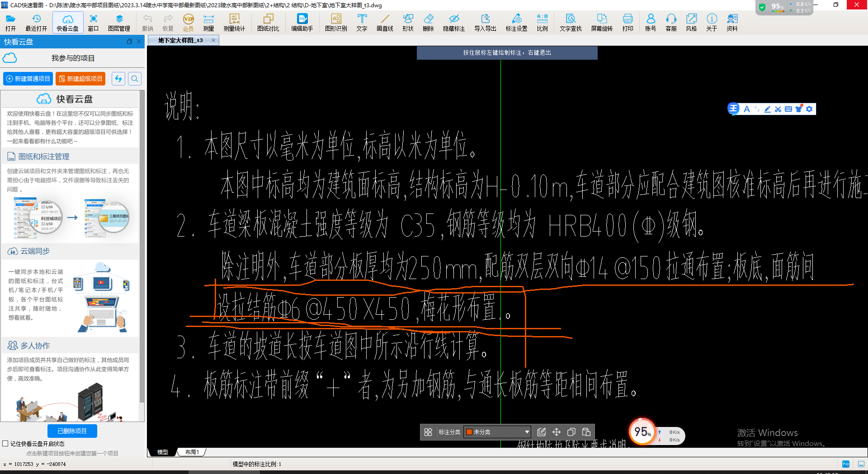This screenshot has width=868, height=474.
Task: Open the 未分类 annotation category dropdown
Action: coord(497,432)
